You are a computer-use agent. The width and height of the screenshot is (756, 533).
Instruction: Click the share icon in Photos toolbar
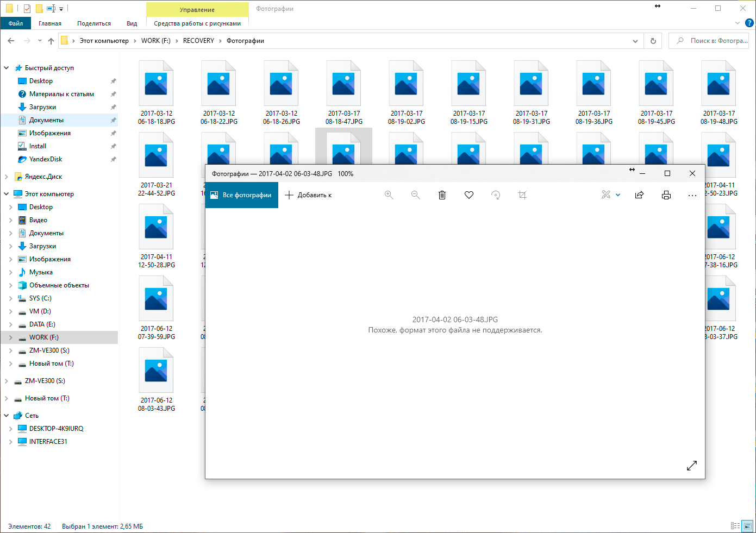click(639, 195)
